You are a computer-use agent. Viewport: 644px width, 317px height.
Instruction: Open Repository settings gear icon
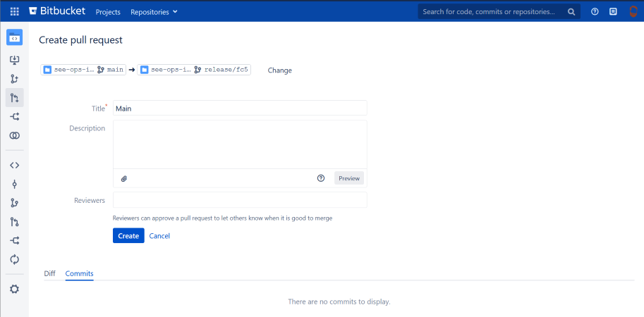(14, 289)
